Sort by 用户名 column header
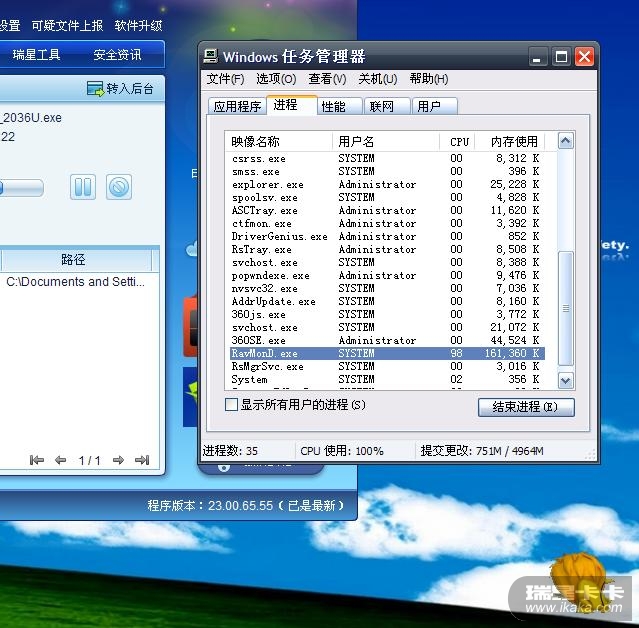Viewport: 639px width, 628px height. click(x=386, y=142)
